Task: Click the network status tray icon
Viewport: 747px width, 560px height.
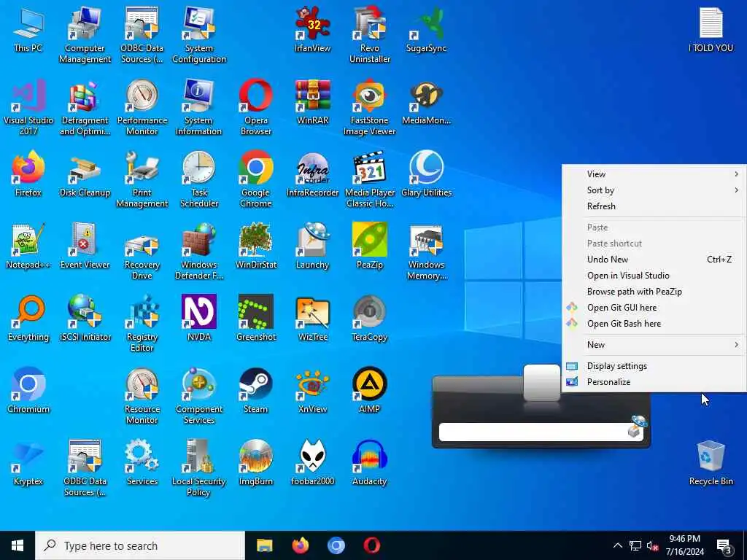Action: tap(635, 545)
